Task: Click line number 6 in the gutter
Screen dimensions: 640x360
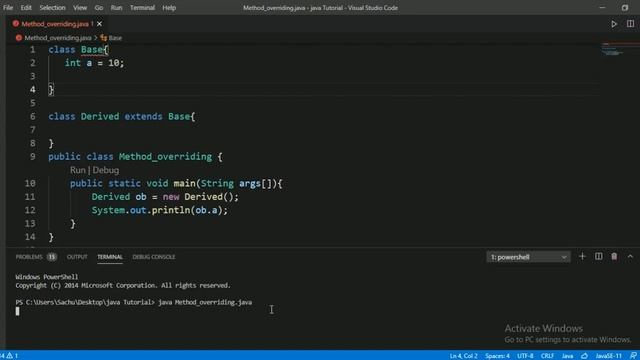Action: coord(33,116)
